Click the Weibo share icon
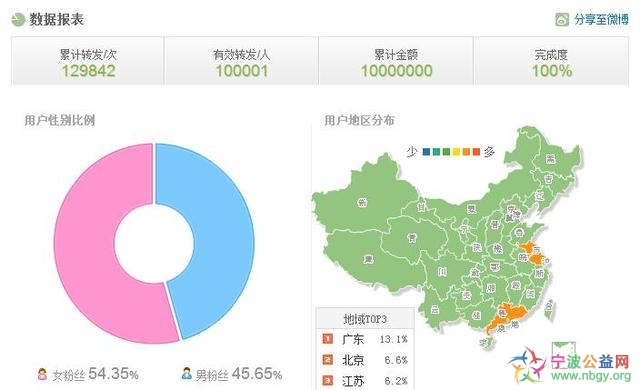The height and width of the screenshot is (390, 640). pyautogui.click(x=562, y=19)
